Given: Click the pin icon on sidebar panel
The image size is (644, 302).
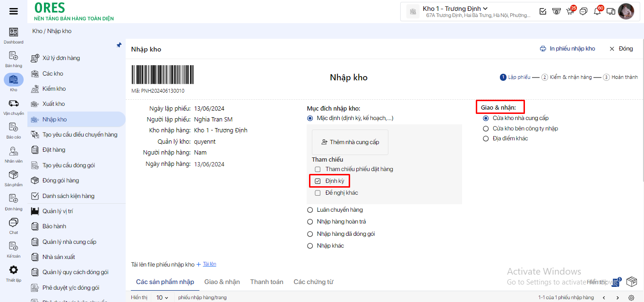Looking at the screenshot, I should coord(119,45).
